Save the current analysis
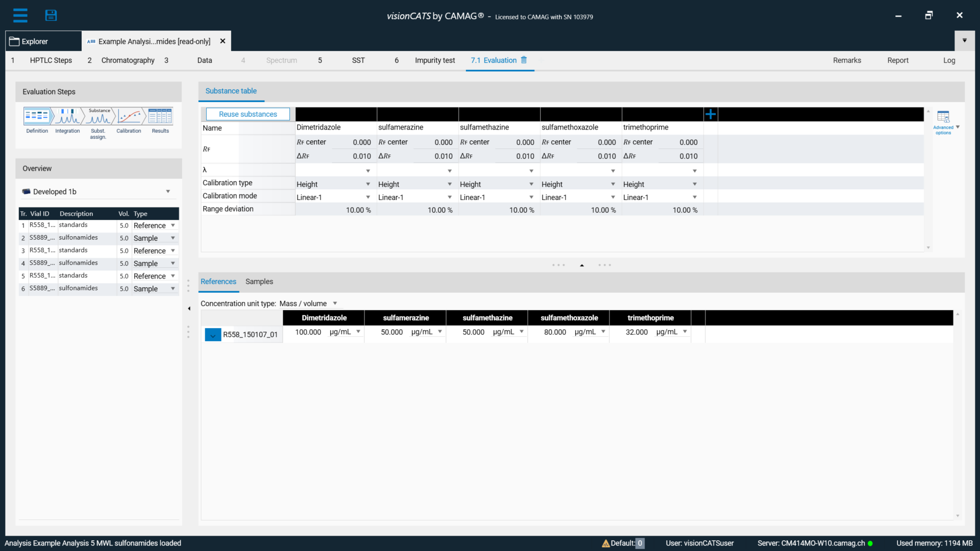 [x=51, y=15]
